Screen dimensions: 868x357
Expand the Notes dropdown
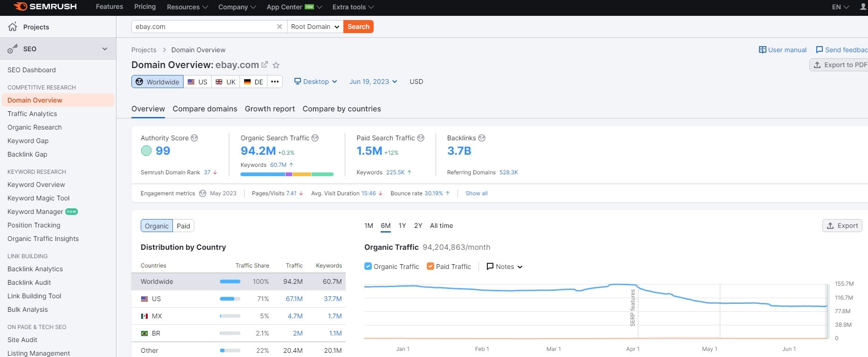pos(505,267)
